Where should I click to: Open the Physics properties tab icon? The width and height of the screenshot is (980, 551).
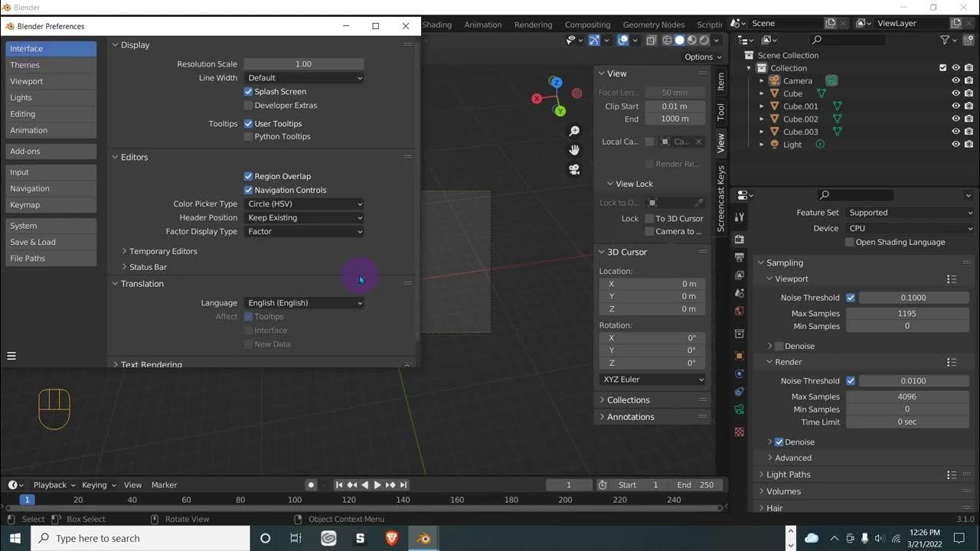pos(739,373)
